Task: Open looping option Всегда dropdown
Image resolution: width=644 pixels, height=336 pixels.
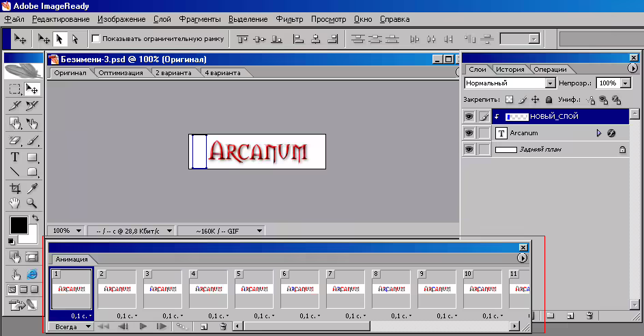Action: (x=71, y=326)
